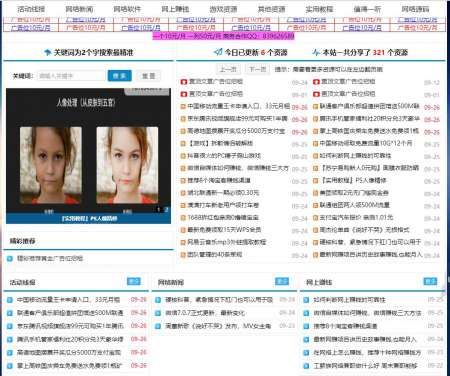Image resolution: width=450 pixels, height=376 pixels.
Task: Click blue icon under the 精彩推荐 heading
Action: click(x=10, y=258)
